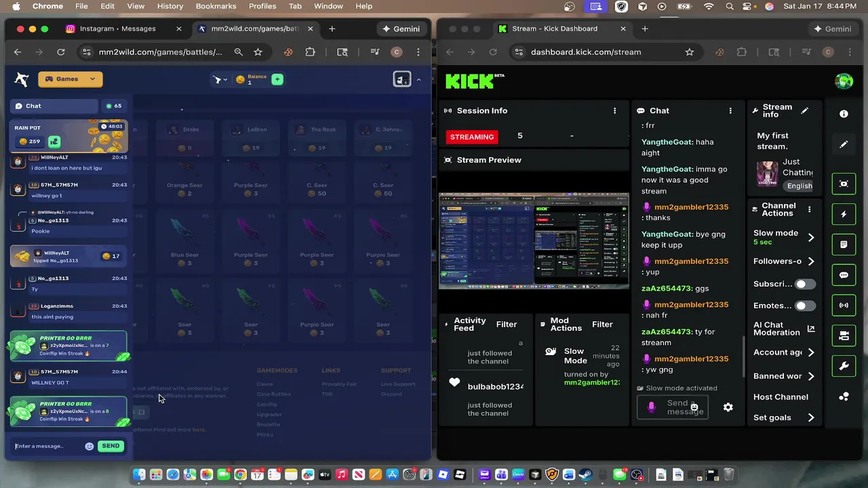Click the chat bubble icon in Kick sidebar
868x488 pixels.
[x=844, y=275]
